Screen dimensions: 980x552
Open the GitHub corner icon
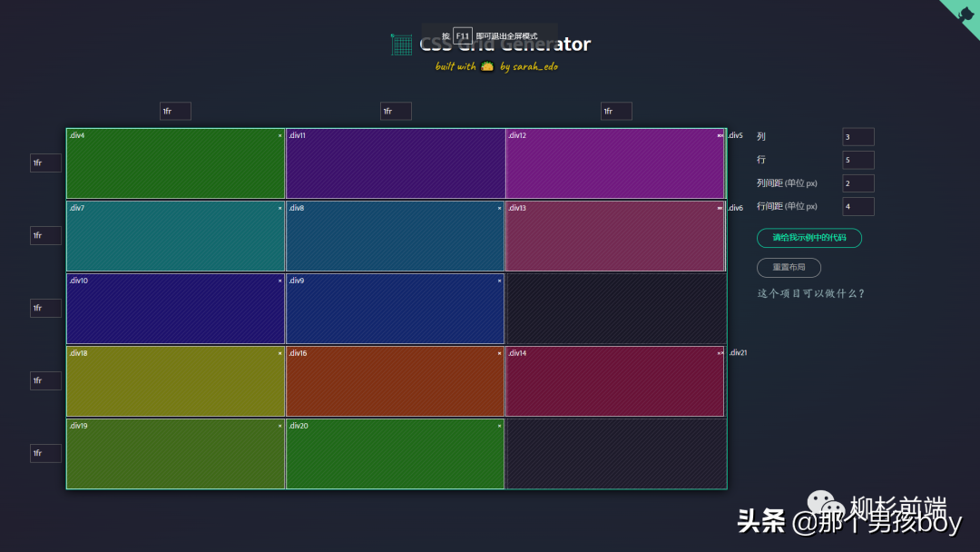965,13
